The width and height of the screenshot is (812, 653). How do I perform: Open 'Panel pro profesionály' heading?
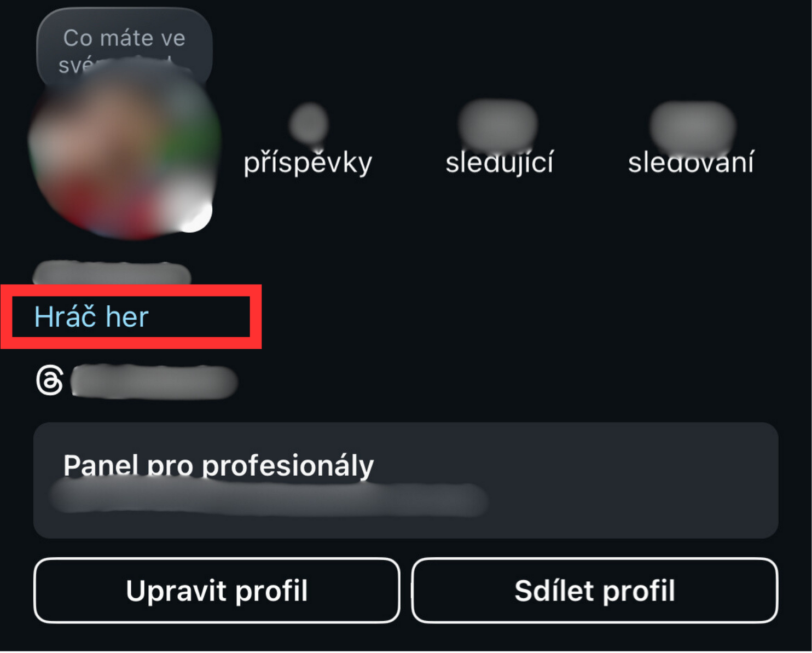pyautogui.click(x=218, y=465)
